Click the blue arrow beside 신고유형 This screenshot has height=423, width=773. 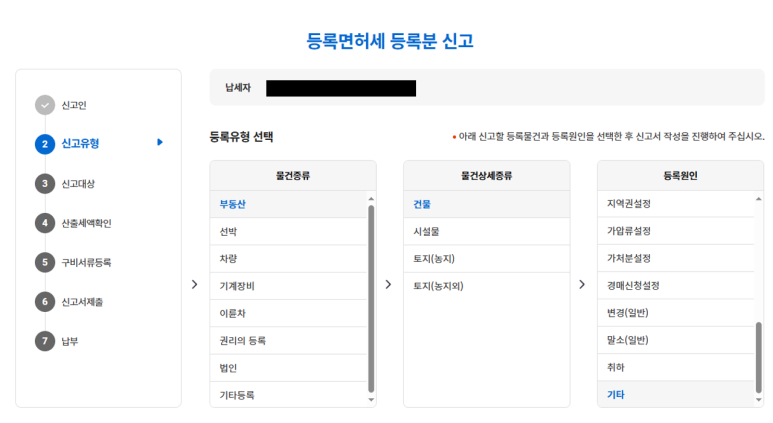160,142
